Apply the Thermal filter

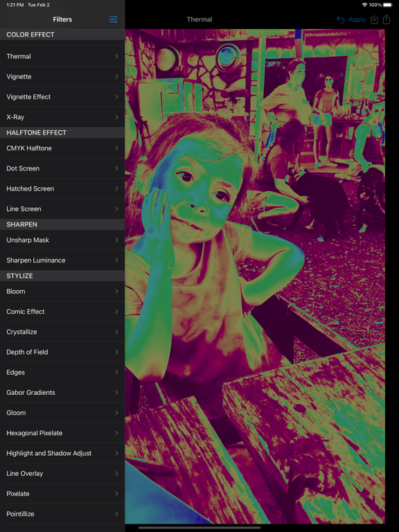[357, 19]
